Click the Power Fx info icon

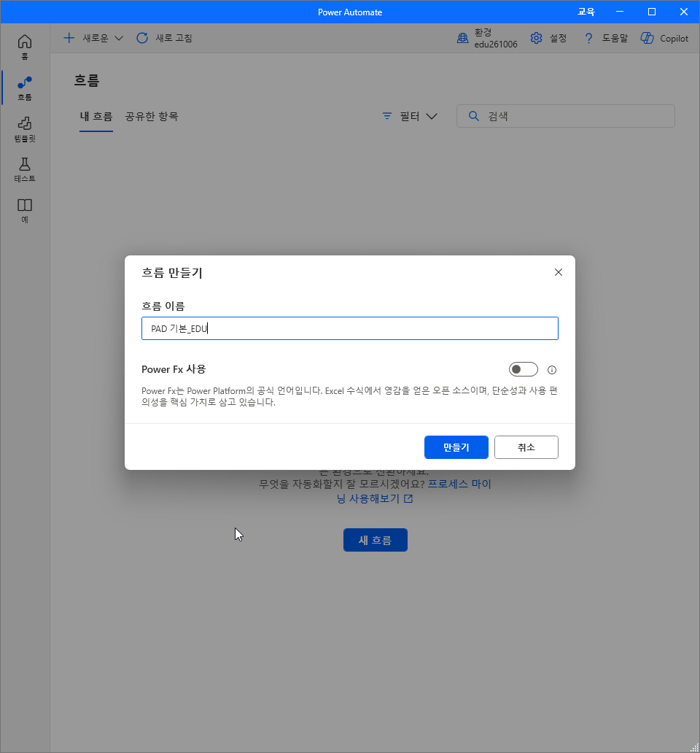point(552,370)
